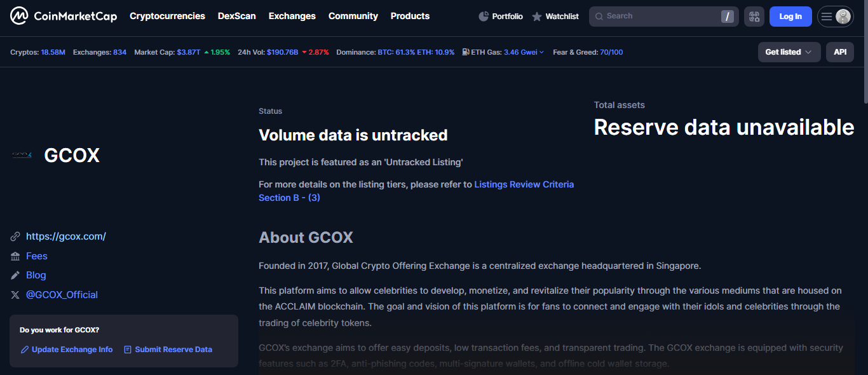The image size is (868, 375).
Task: Open the Exchanges menu
Action: point(292,16)
